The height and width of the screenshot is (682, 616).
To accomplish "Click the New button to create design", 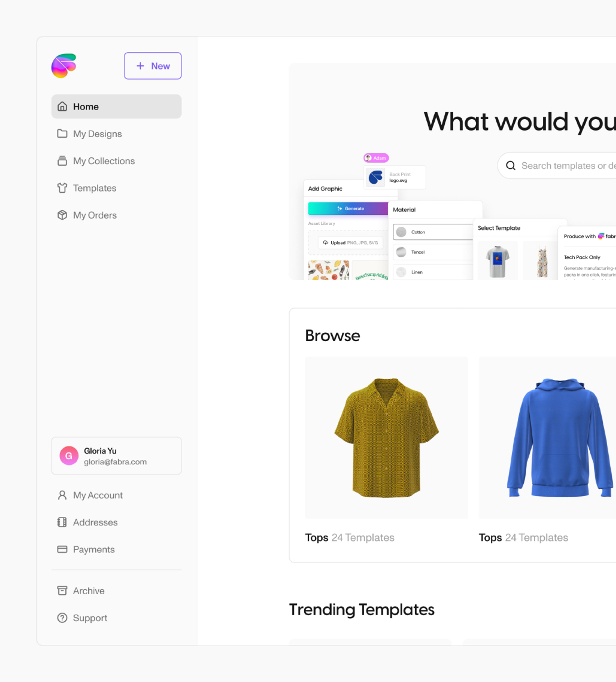I will tap(153, 65).
